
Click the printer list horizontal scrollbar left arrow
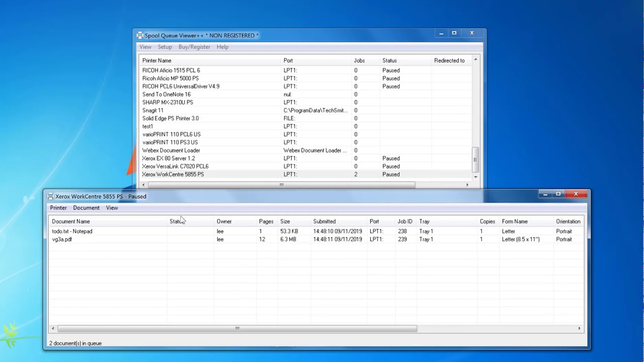tap(143, 185)
